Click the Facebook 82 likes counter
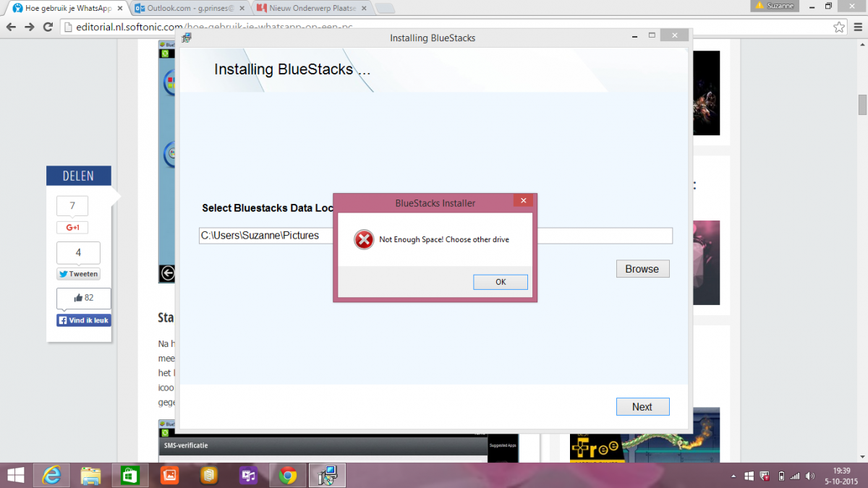868x488 pixels. pyautogui.click(x=84, y=298)
